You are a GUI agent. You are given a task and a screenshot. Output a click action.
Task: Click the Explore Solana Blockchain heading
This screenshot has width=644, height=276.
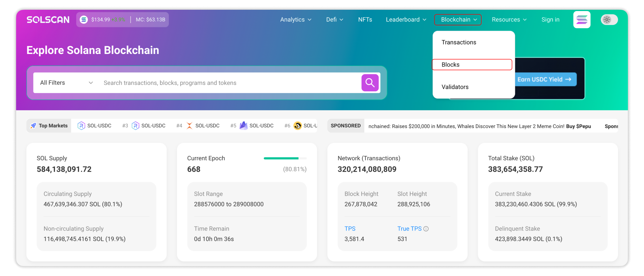pos(93,50)
